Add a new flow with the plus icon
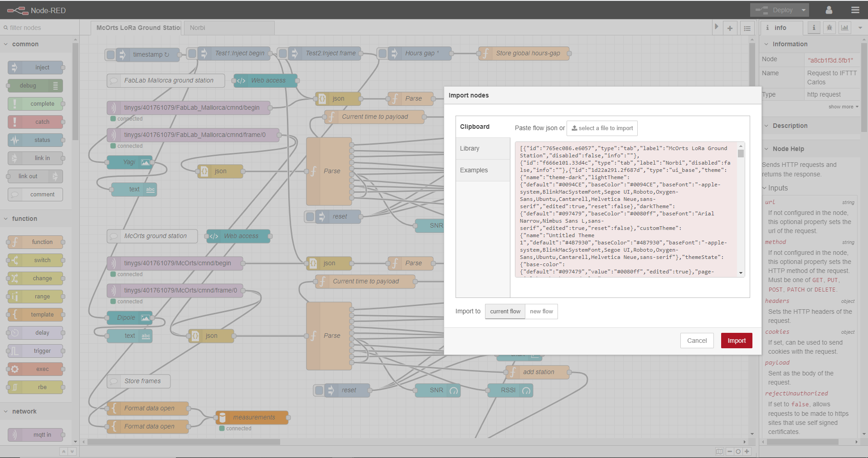868x458 pixels. pyautogui.click(x=730, y=28)
